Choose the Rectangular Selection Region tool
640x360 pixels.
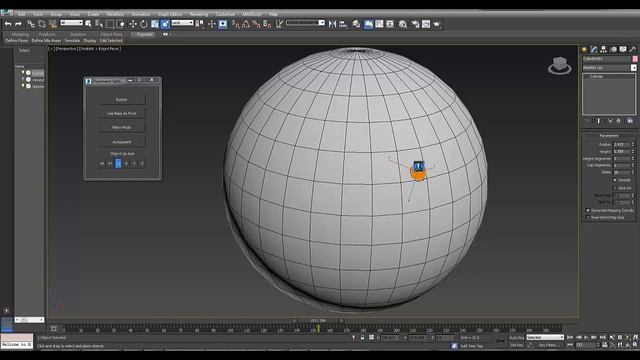pos(110,24)
